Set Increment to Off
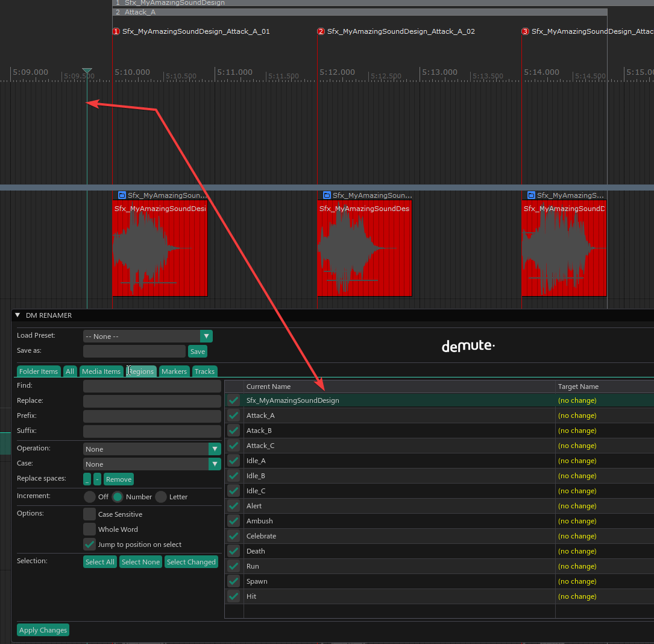The image size is (654, 644). click(x=89, y=497)
